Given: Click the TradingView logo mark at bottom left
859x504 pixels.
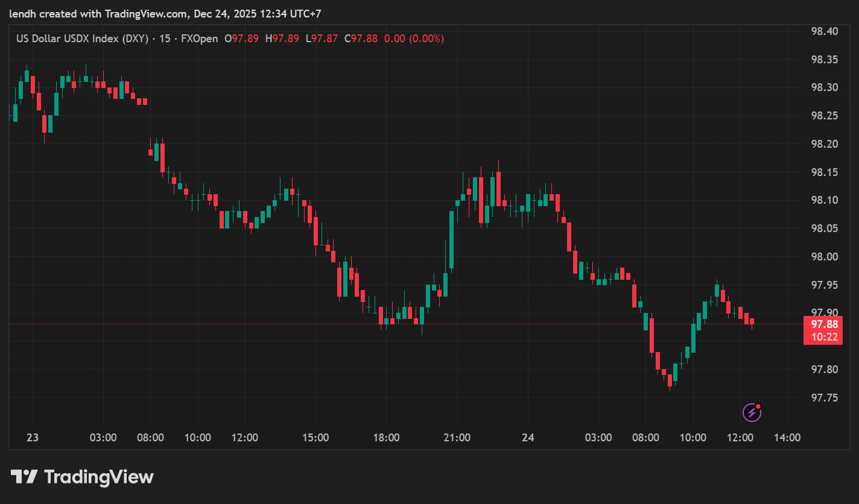Looking at the screenshot, I should tap(25, 477).
